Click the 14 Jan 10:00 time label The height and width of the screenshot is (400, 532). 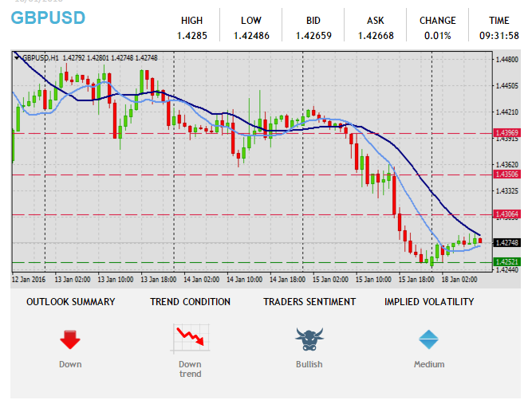(x=244, y=280)
